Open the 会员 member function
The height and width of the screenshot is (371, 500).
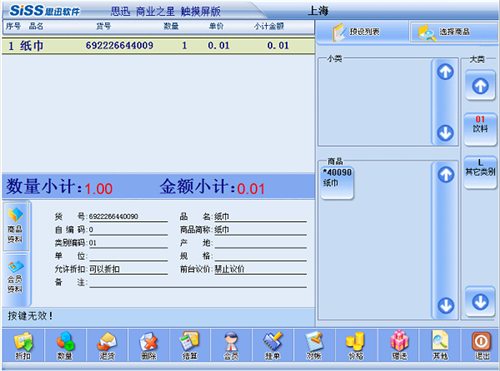(x=231, y=345)
